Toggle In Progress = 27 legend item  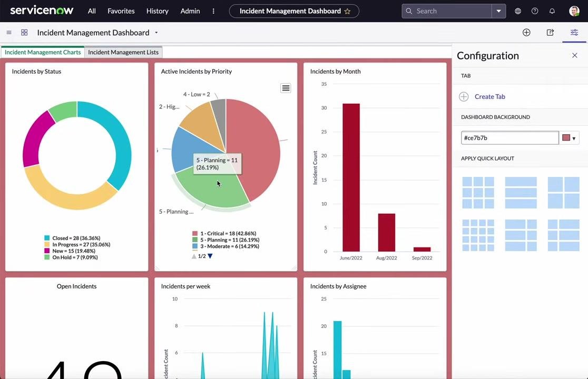tap(77, 245)
